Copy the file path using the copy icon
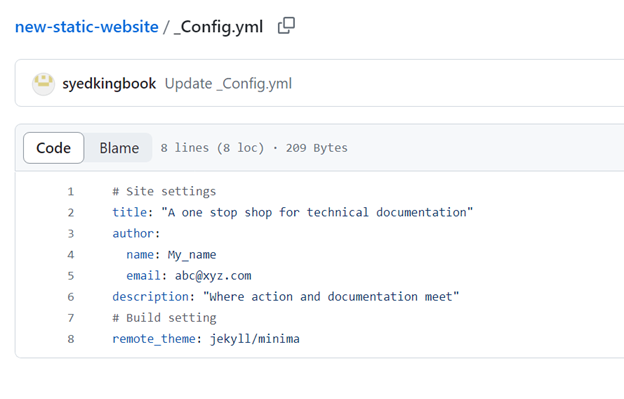 (286, 26)
